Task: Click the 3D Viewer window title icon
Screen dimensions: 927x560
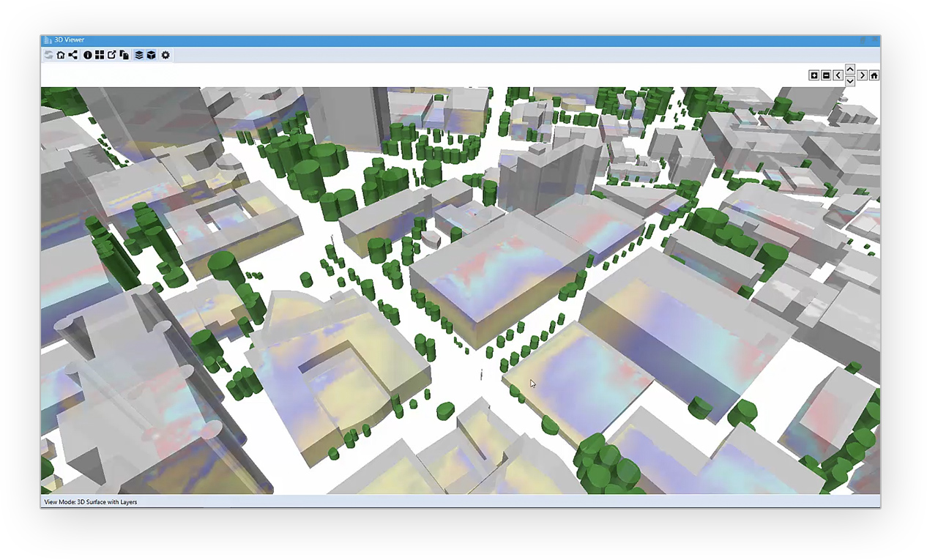Action: tap(48, 40)
